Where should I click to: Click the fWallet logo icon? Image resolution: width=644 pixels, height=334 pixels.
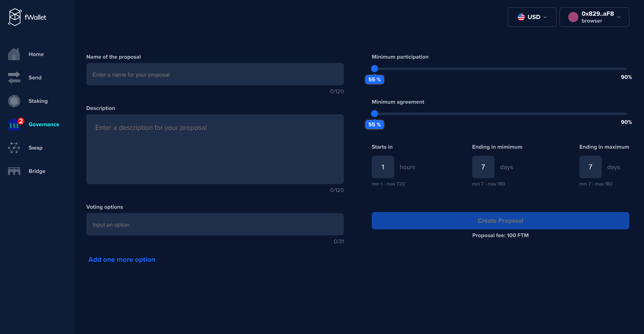pyautogui.click(x=15, y=17)
